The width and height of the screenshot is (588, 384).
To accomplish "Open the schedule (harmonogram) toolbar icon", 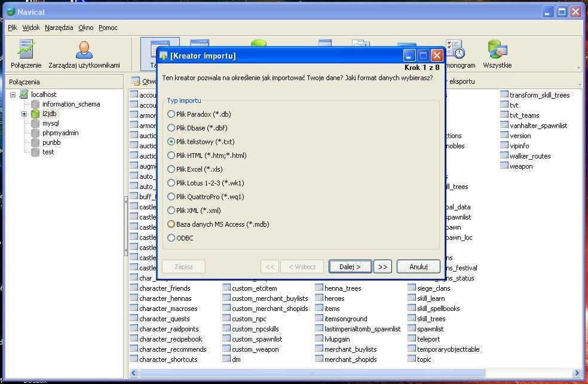I will (455, 49).
